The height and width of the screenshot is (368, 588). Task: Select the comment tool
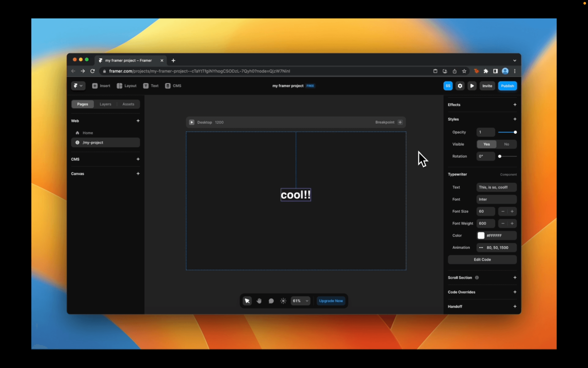pyautogui.click(x=271, y=301)
